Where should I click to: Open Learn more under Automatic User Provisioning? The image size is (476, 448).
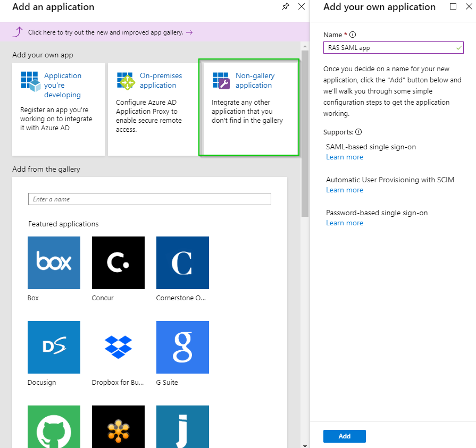coord(344,190)
